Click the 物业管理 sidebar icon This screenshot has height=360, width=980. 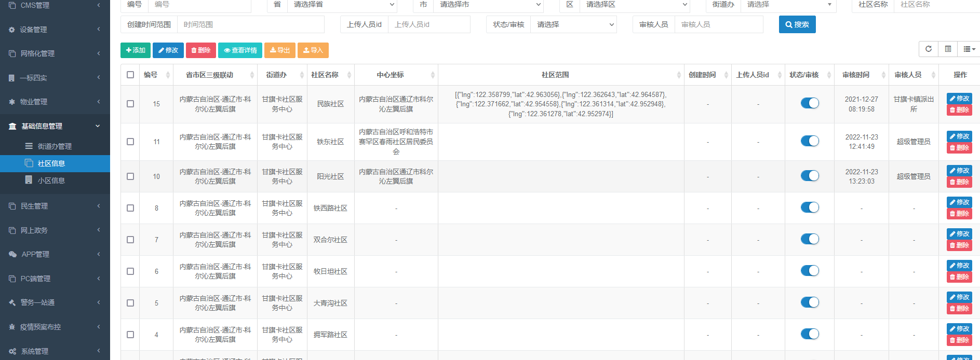(12, 102)
